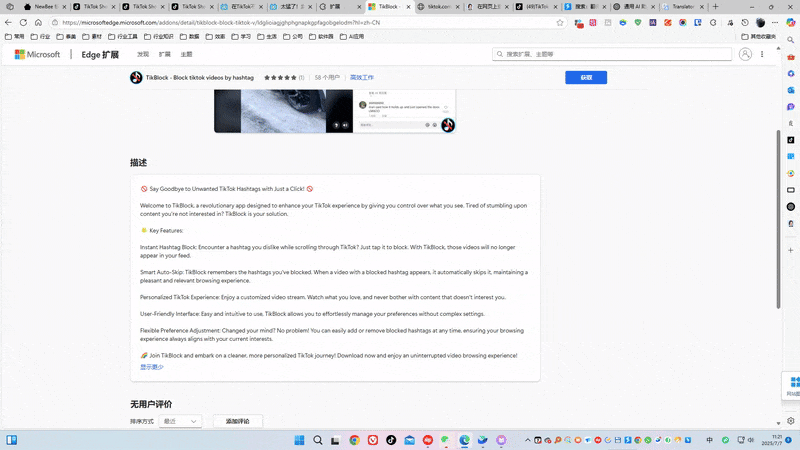Screen dimensions: 800x450
Task: Click the five-star rating display
Action: (280, 78)
